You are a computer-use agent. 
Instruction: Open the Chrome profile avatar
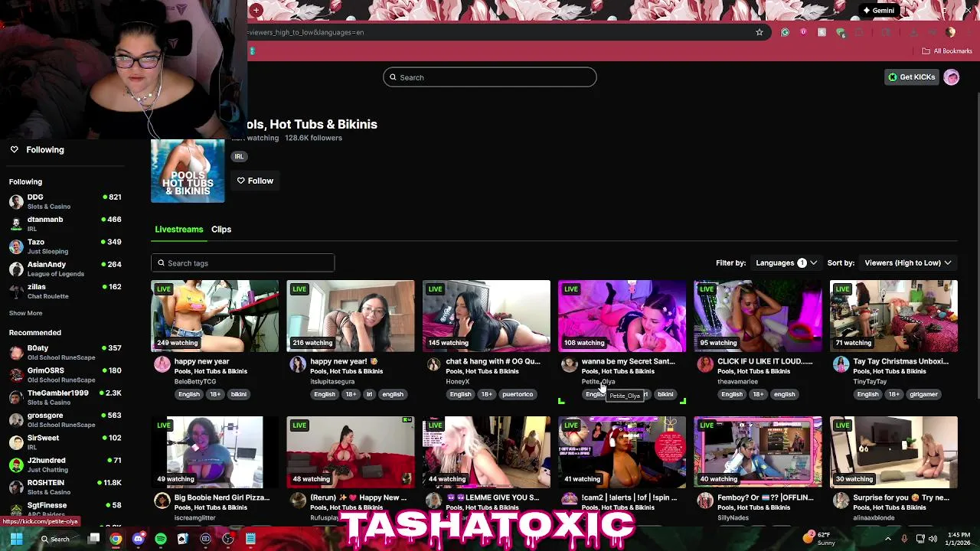(950, 32)
